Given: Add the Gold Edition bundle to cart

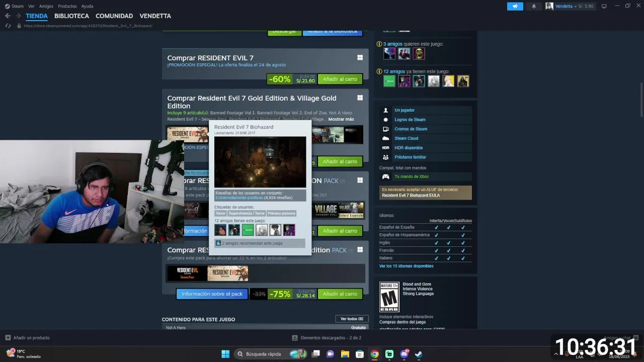Looking at the screenshot, I should click(340, 161).
